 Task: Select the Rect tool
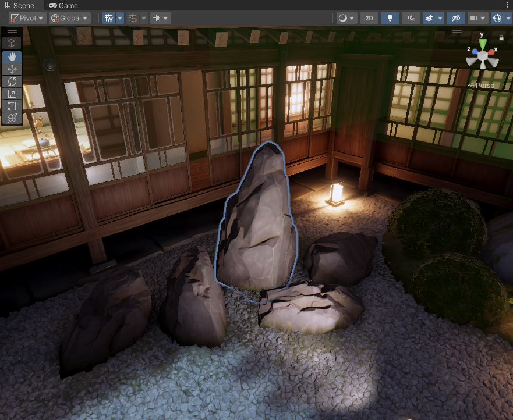point(12,106)
